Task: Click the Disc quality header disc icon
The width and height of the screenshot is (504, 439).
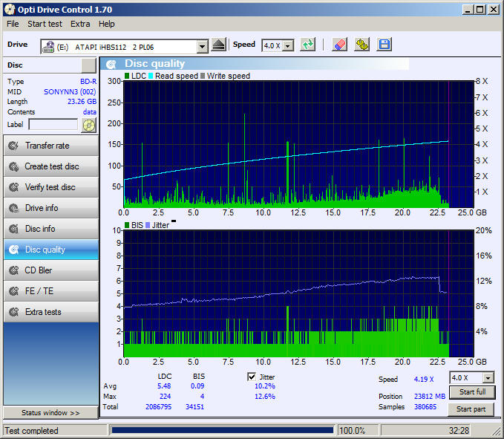Action: pyautogui.click(x=111, y=64)
